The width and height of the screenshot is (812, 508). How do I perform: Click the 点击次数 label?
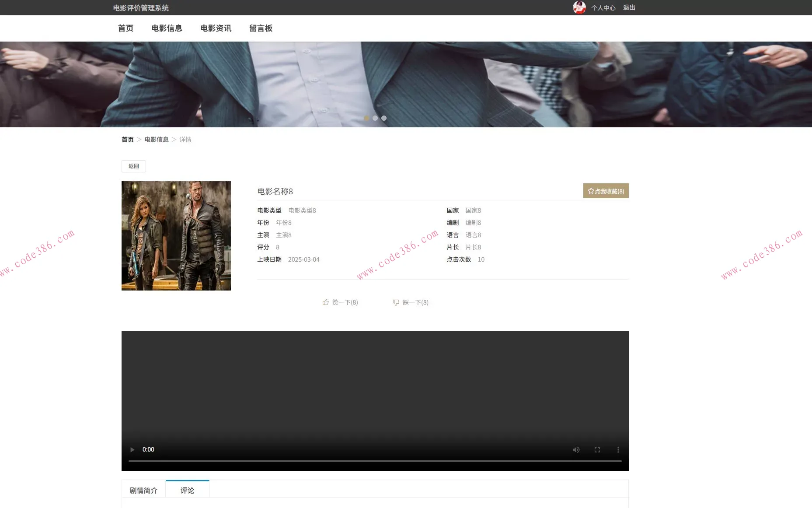[x=459, y=259]
